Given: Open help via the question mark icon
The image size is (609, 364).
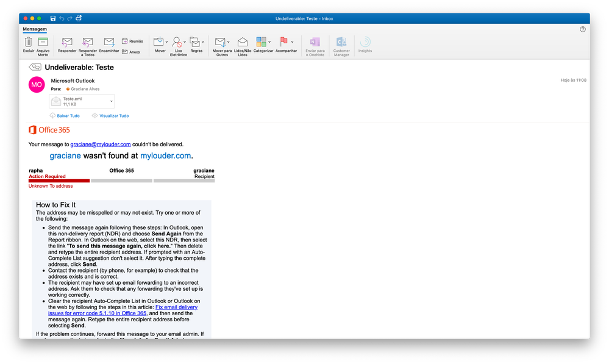Looking at the screenshot, I should pos(583,29).
